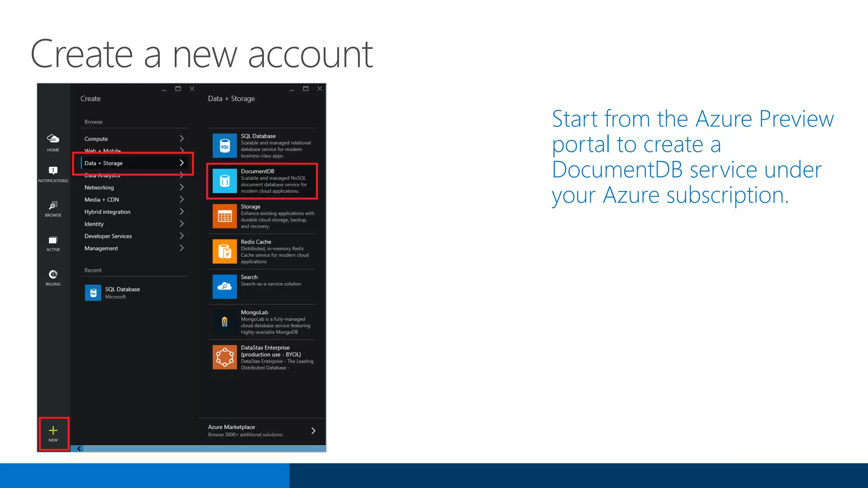Viewport: 868px width, 488px height.
Task: Select the SQL Database service icon
Action: 225,146
